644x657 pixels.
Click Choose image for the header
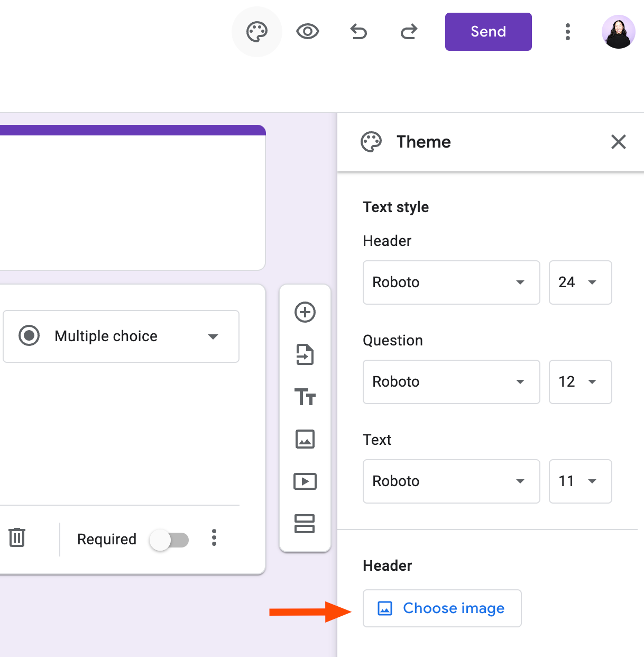442,608
